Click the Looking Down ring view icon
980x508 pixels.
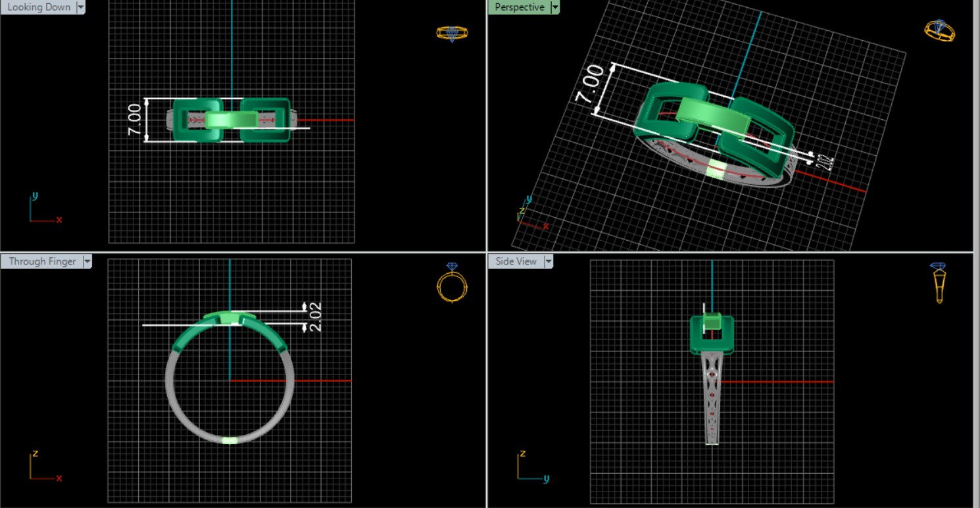pyautogui.click(x=452, y=33)
